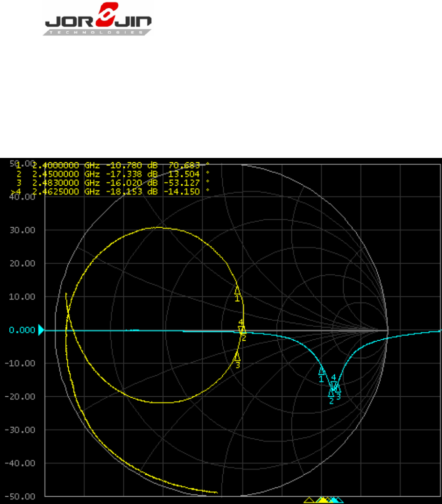This screenshot has width=442, height=504.
Task: Select cyan marker 1 on the log-mag trace
Action: click(322, 371)
